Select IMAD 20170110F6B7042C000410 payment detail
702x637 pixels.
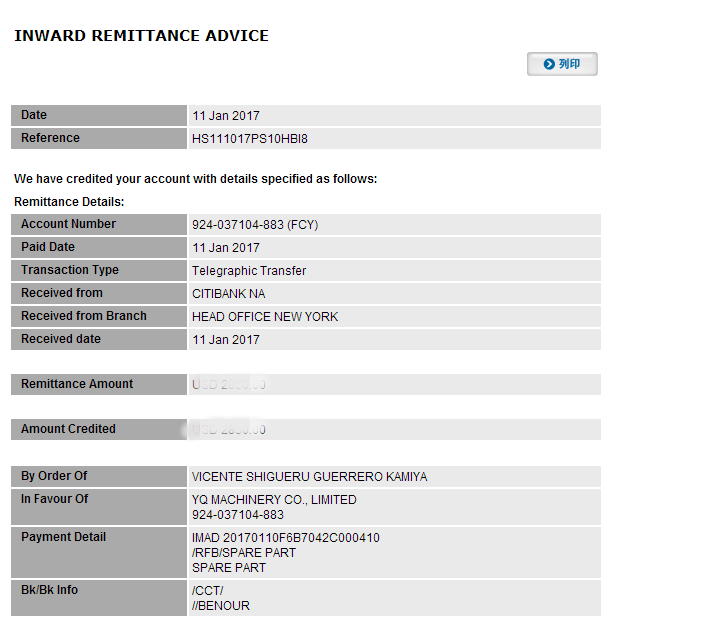click(x=285, y=538)
